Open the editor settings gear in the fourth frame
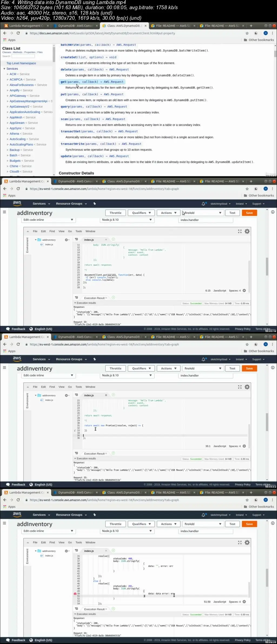The image size is (277, 644). pyautogui.click(x=247, y=543)
